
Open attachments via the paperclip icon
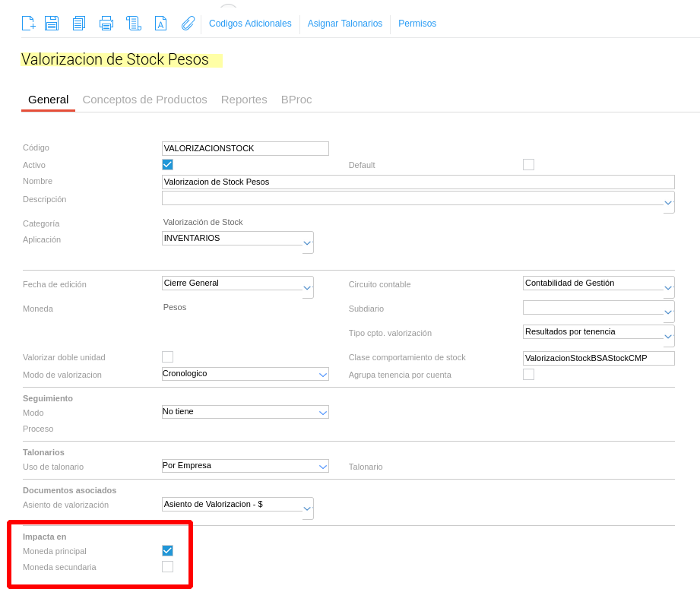pos(188,24)
